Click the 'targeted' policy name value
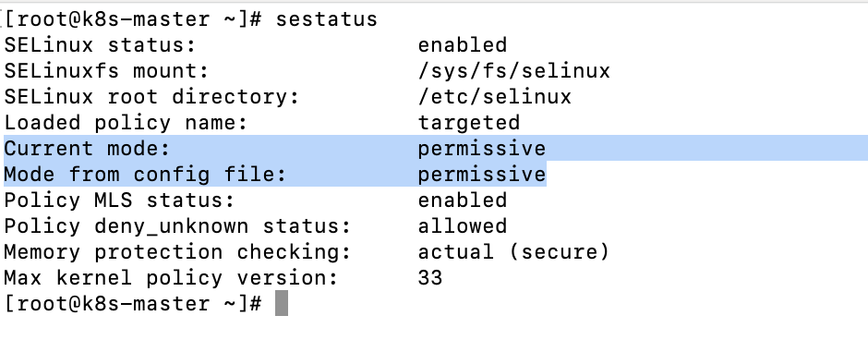 pyautogui.click(x=469, y=123)
